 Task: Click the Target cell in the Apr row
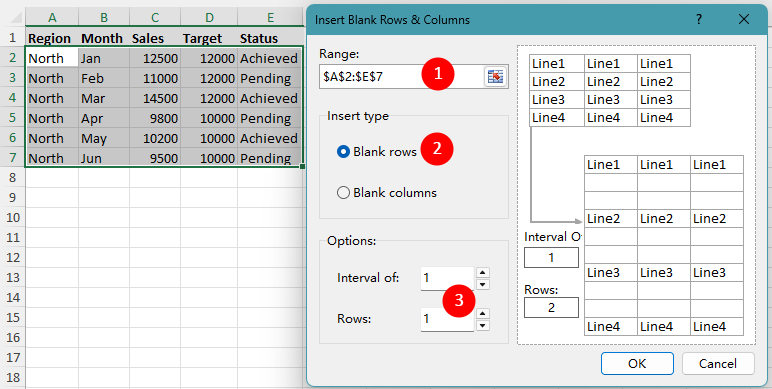pos(209,118)
